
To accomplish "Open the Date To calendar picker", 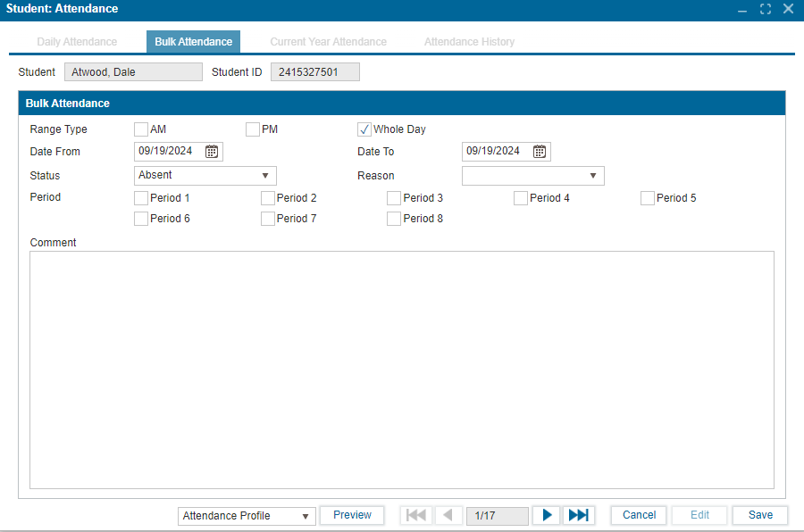I will point(540,152).
